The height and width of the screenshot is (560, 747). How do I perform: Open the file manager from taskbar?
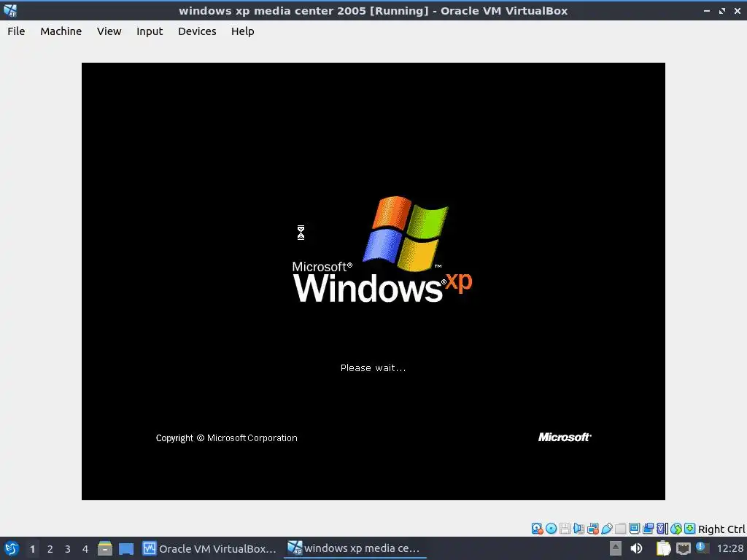105,548
